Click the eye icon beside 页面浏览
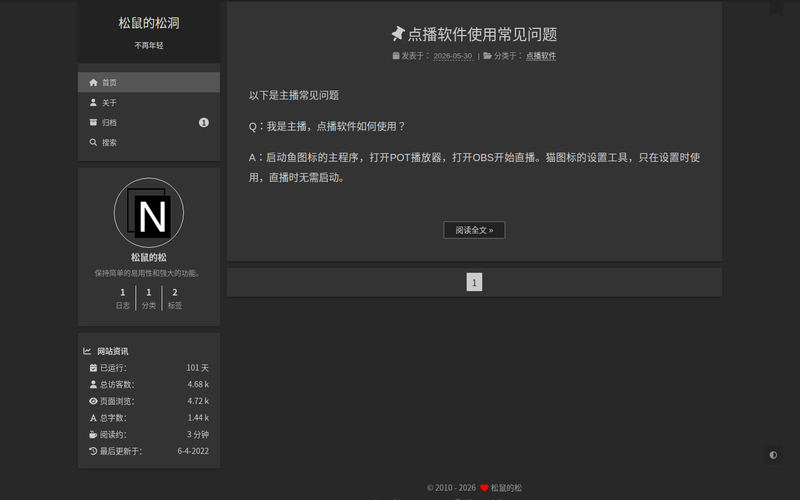The height and width of the screenshot is (500, 800). (93, 401)
